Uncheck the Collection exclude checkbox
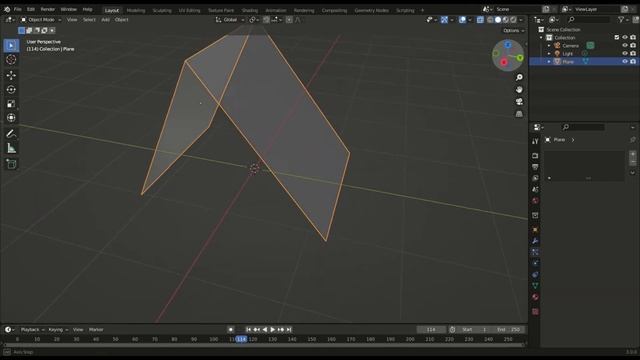Viewport: 640px width, 360px height. point(617,37)
